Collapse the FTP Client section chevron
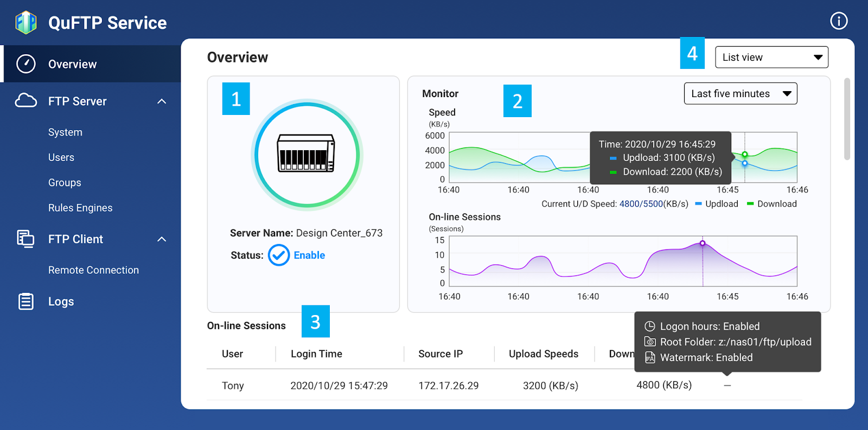Viewport: 868px width, 430px height. pos(162,239)
